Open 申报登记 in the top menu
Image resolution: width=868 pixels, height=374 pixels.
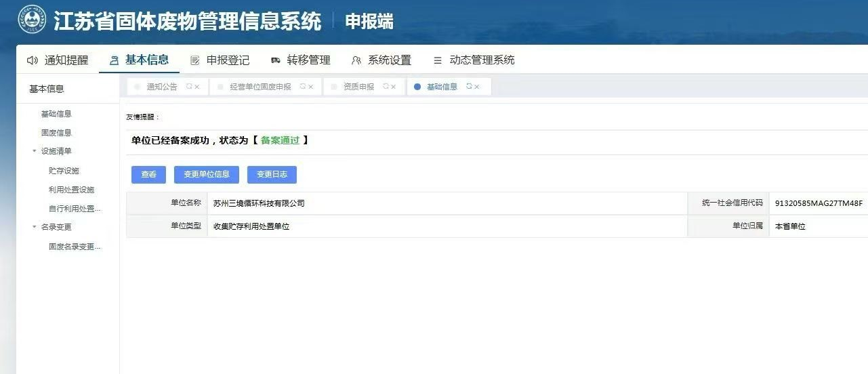pyautogui.click(x=228, y=60)
